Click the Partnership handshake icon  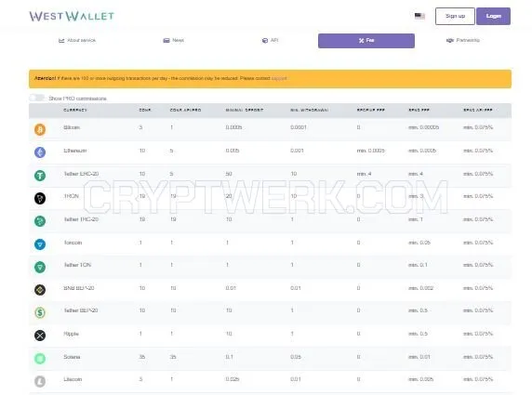click(x=450, y=40)
